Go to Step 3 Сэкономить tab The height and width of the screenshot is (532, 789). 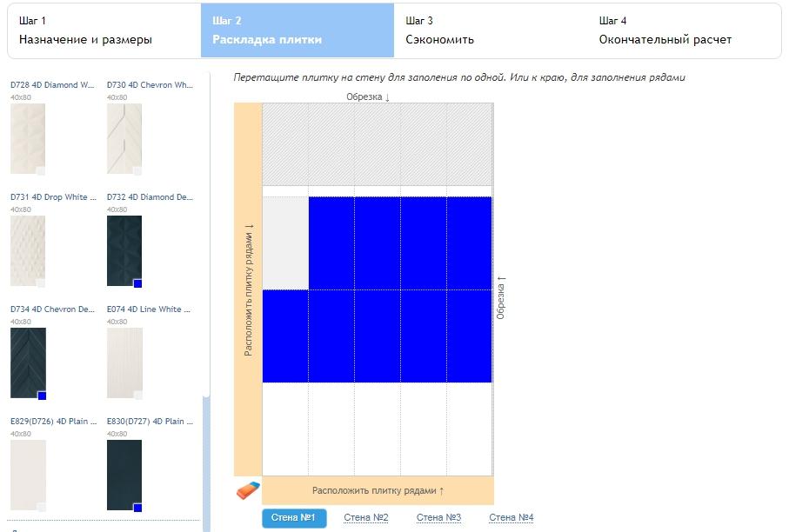pyautogui.click(x=439, y=30)
